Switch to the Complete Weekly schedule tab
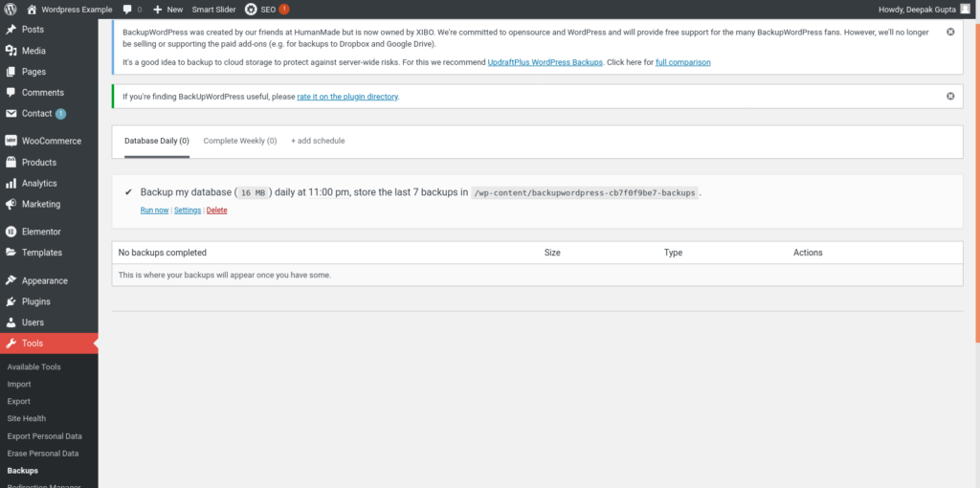This screenshot has height=488, width=980. [x=239, y=141]
